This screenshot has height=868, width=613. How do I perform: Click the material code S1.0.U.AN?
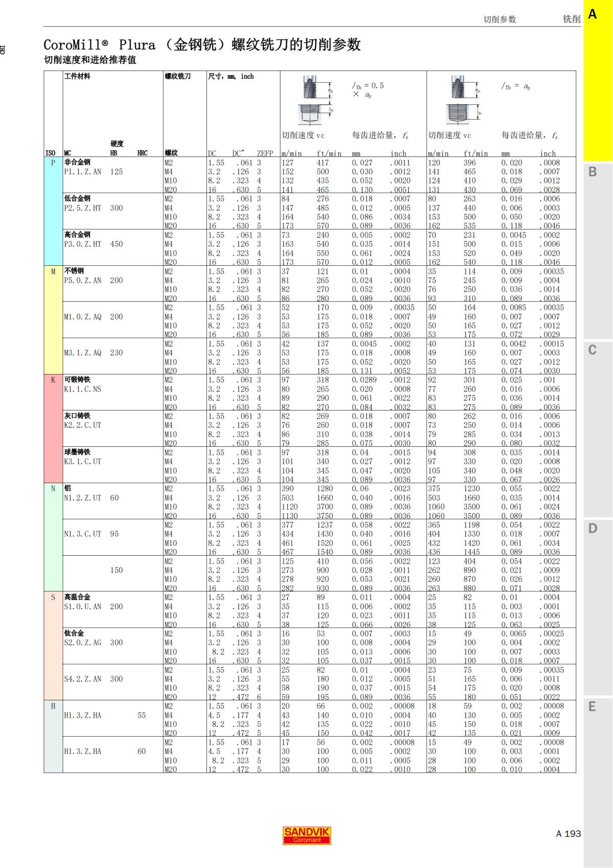pos(83,607)
